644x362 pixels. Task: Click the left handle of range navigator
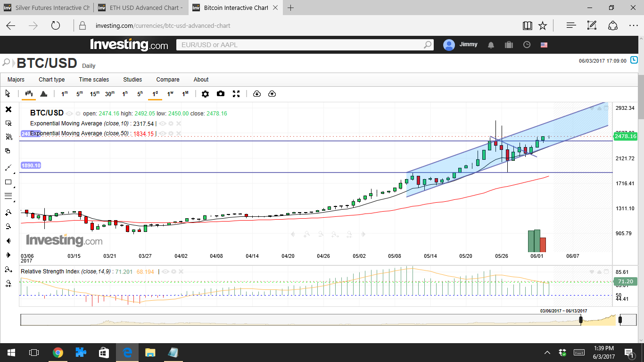click(x=581, y=320)
